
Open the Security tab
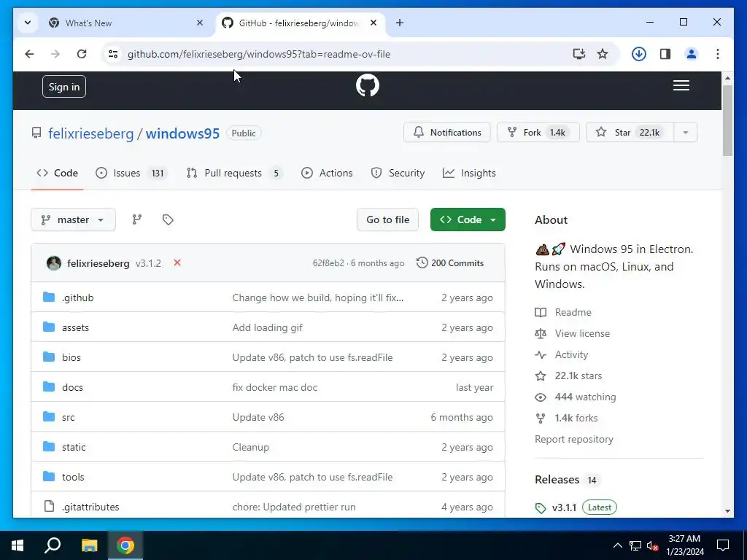coord(398,173)
